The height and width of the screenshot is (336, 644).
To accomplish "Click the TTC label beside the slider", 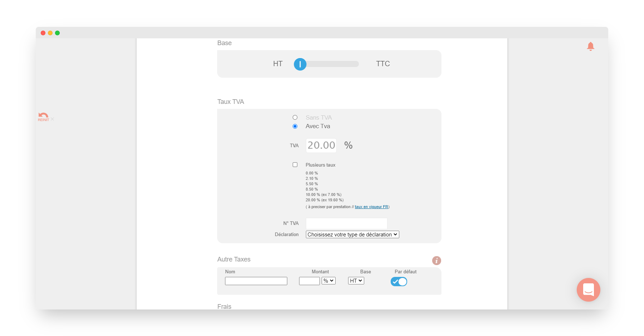I will (x=383, y=64).
